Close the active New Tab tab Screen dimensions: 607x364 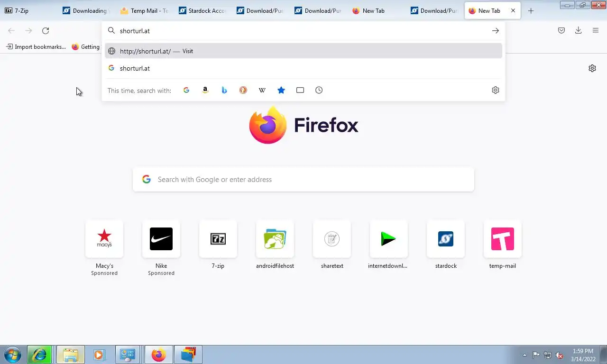[x=513, y=11]
